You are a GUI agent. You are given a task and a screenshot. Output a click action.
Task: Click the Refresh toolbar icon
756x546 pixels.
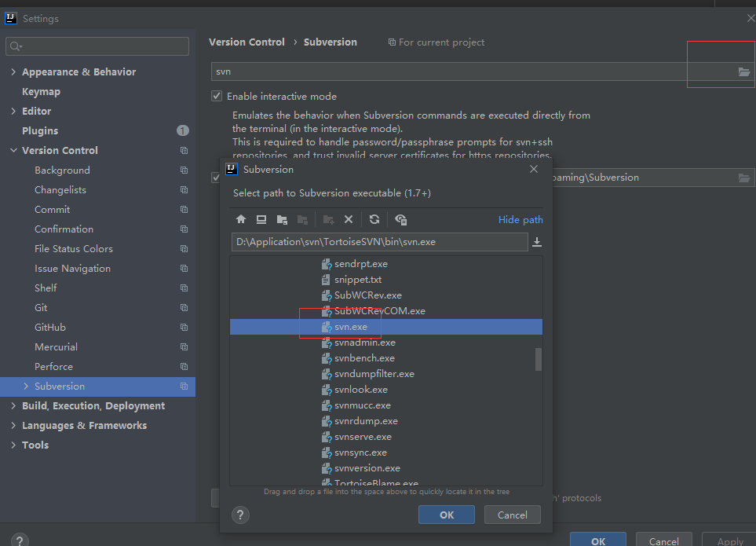pos(374,219)
